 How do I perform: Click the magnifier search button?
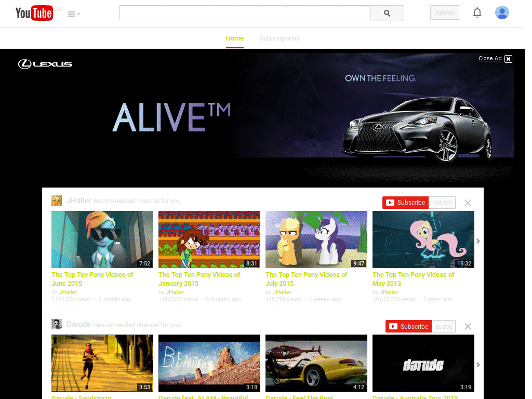pyautogui.click(x=387, y=13)
